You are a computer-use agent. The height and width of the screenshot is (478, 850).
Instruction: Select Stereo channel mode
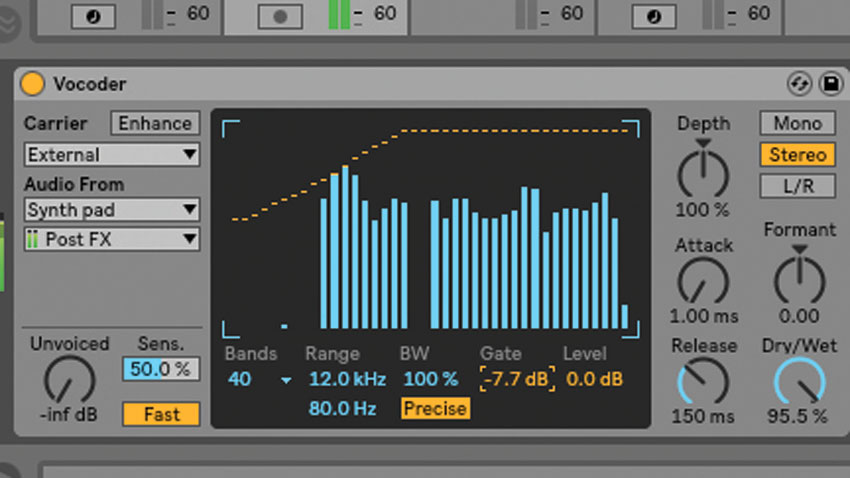coord(797,154)
